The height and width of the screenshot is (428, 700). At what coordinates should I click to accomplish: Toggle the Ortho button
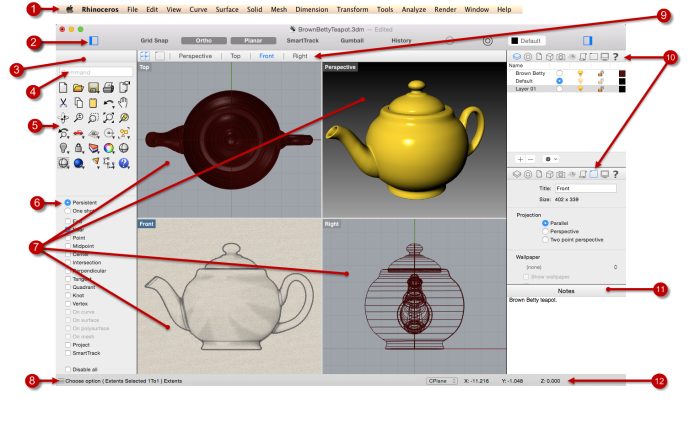(x=204, y=41)
